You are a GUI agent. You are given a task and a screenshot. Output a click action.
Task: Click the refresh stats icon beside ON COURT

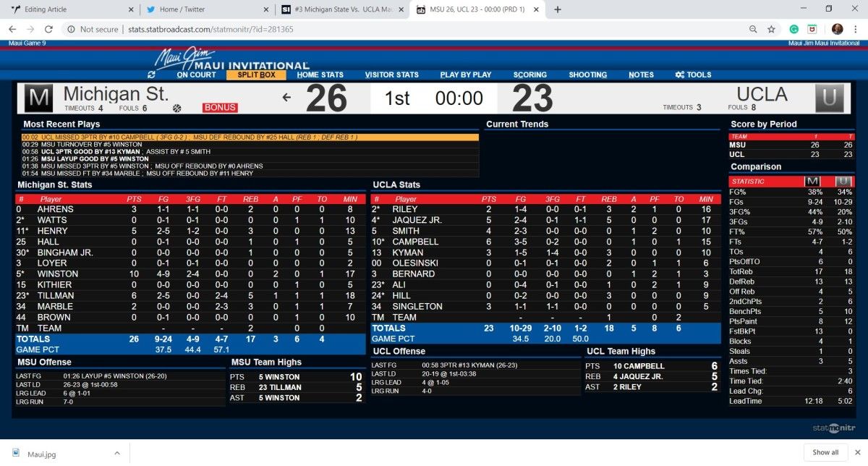(x=151, y=75)
